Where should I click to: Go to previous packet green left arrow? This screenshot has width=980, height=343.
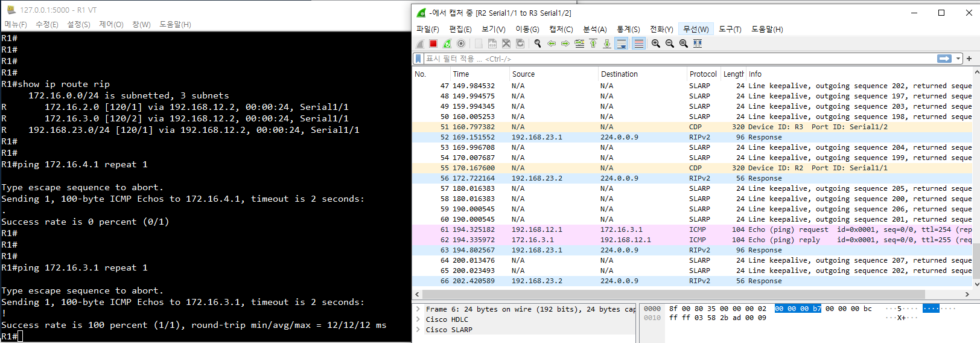(x=552, y=43)
